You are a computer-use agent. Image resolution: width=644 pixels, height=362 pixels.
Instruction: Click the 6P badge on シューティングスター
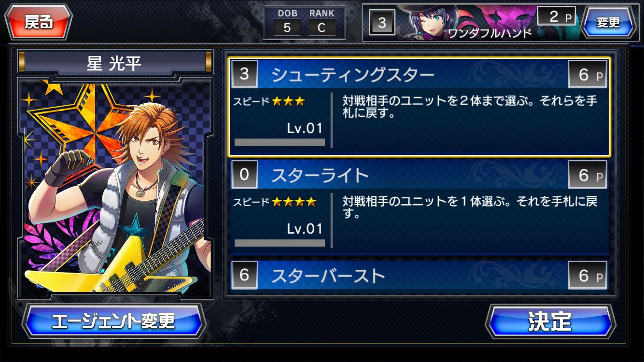click(588, 74)
